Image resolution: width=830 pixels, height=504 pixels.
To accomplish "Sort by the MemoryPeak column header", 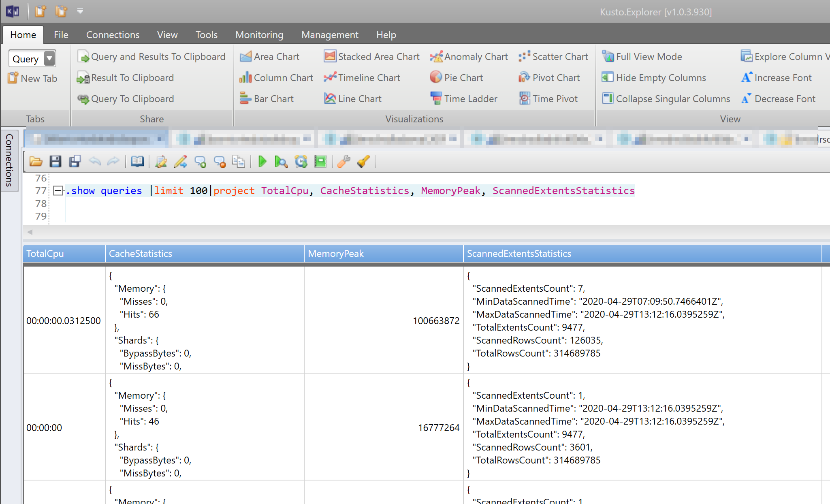I will pyautogui.click(x=384, y=254).
